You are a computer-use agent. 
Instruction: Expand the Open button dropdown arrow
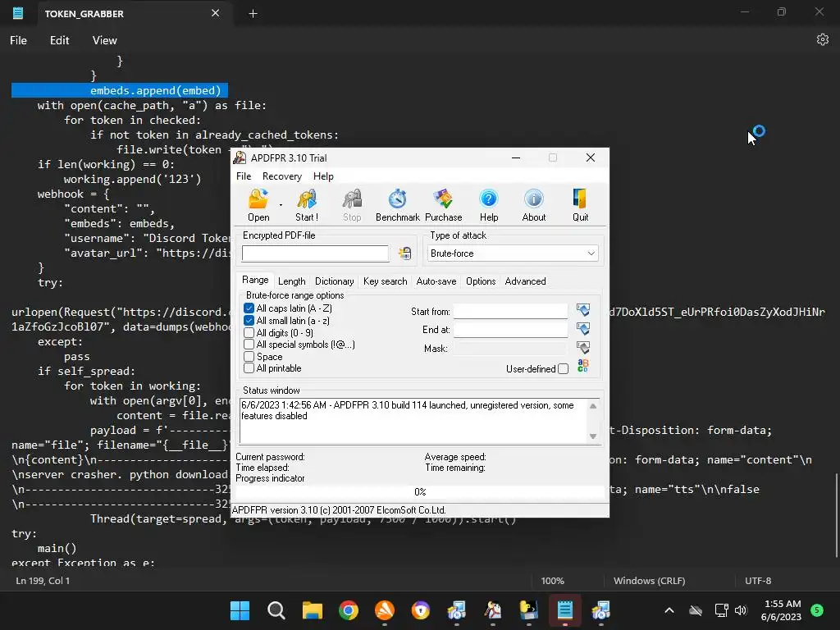tap(281, 205)
